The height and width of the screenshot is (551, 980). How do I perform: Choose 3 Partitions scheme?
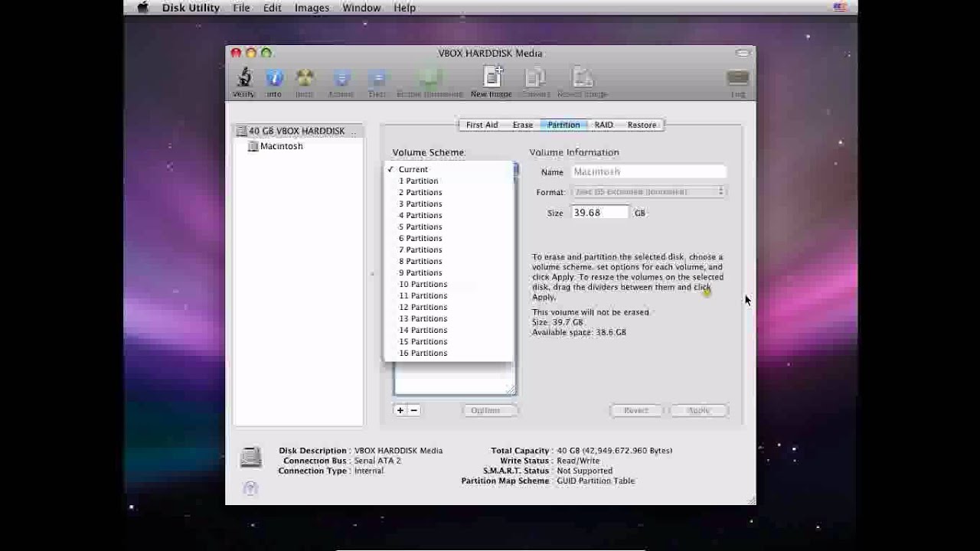coord(449,204)
